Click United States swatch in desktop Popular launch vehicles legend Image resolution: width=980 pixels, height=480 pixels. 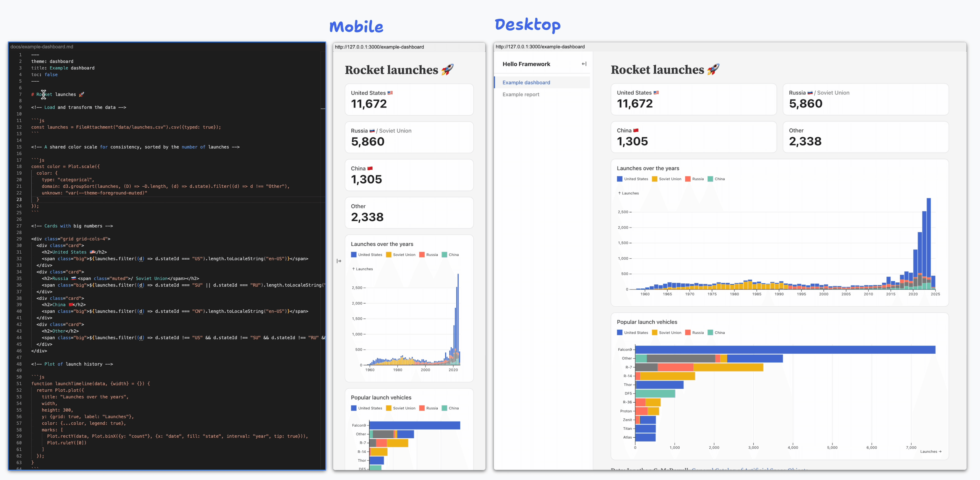[620, 333]
